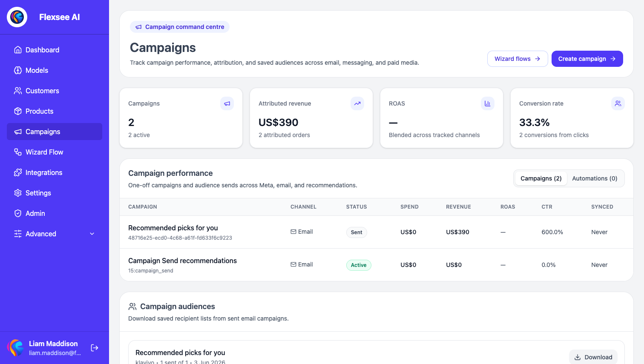Navigate to Products in the sidebar
Screen dimensions: 644x364
pyautogui.click(x=55, y=111)
